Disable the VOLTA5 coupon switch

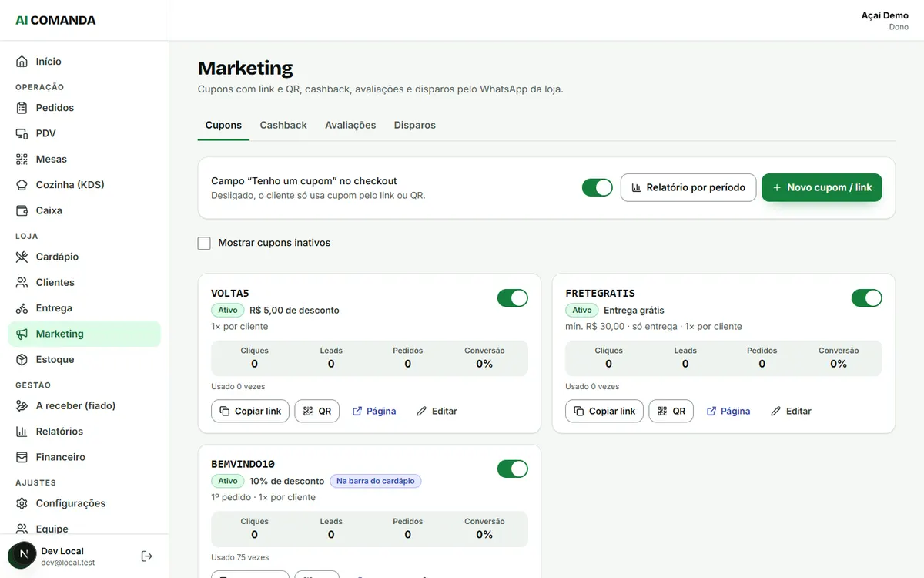(x=513, y=298)
